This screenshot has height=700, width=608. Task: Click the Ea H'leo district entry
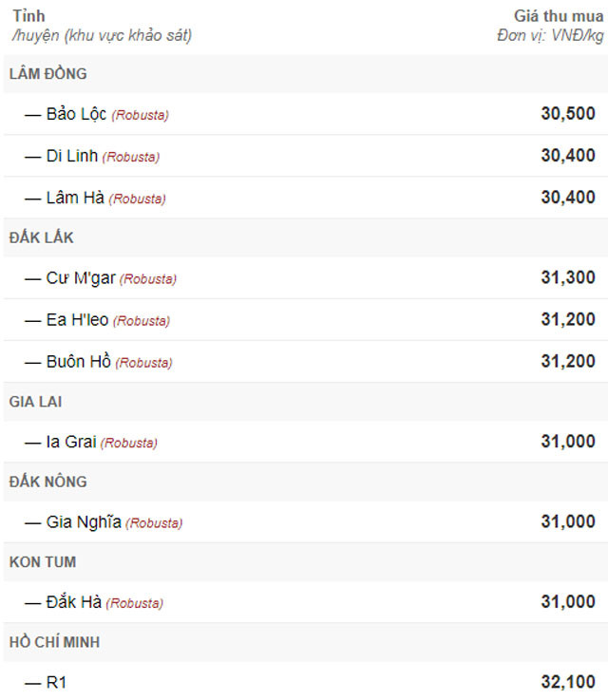77,321
